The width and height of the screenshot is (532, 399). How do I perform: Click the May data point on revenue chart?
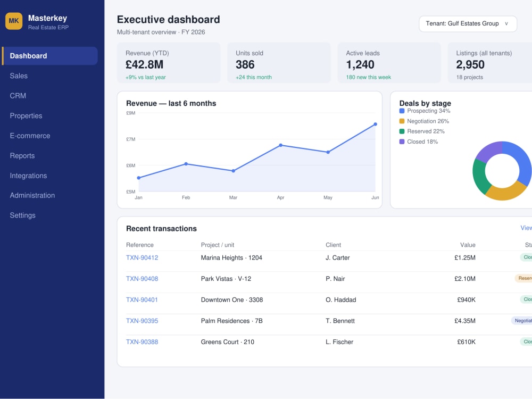click(328, 152)
